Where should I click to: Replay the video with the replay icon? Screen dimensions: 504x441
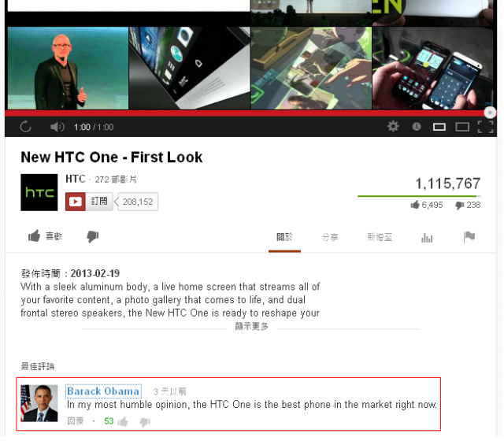pos(25,127)
